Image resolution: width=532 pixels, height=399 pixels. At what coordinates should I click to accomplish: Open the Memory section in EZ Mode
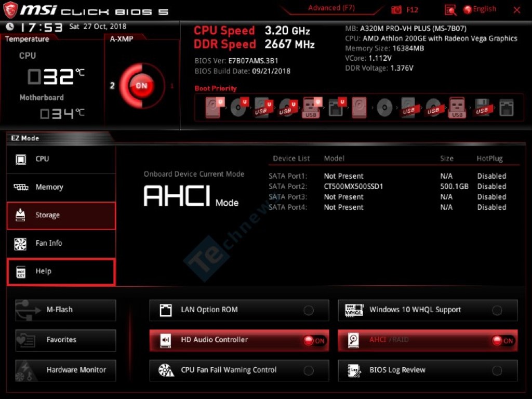click(61, 187)
